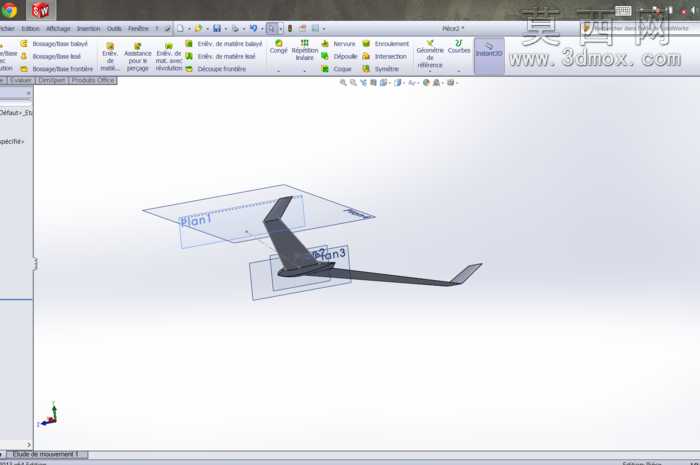Select the Symétrie mirror tool
This screenshot has width=700, height=465.
(381, 69)
